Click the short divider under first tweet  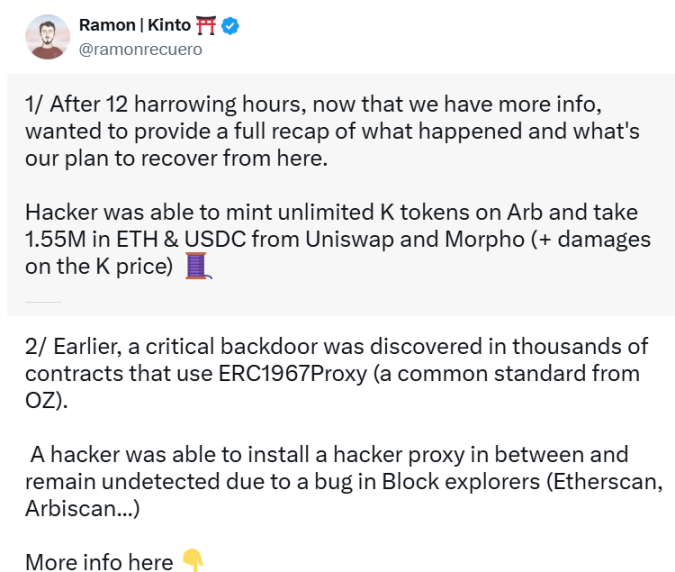pyautogui.click(x=43, y=302)
